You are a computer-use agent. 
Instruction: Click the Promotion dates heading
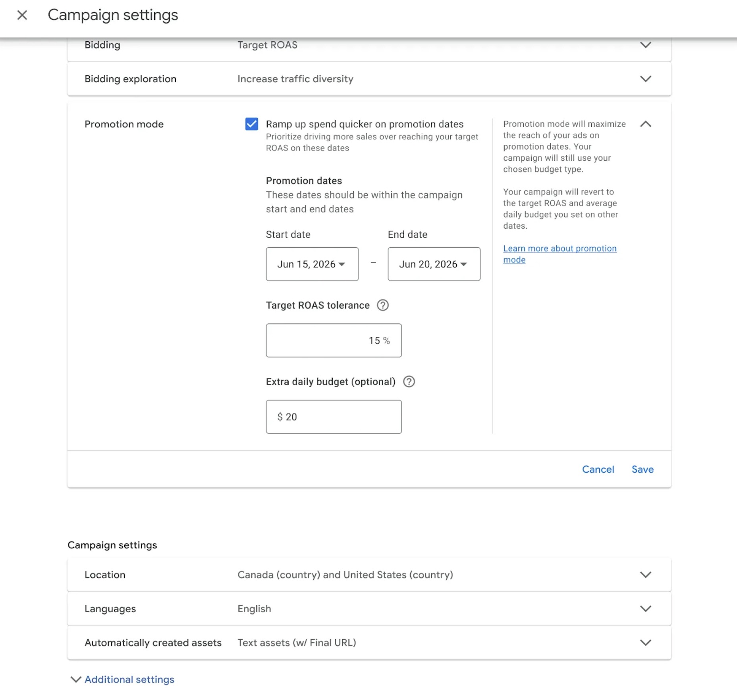point(304,181)
